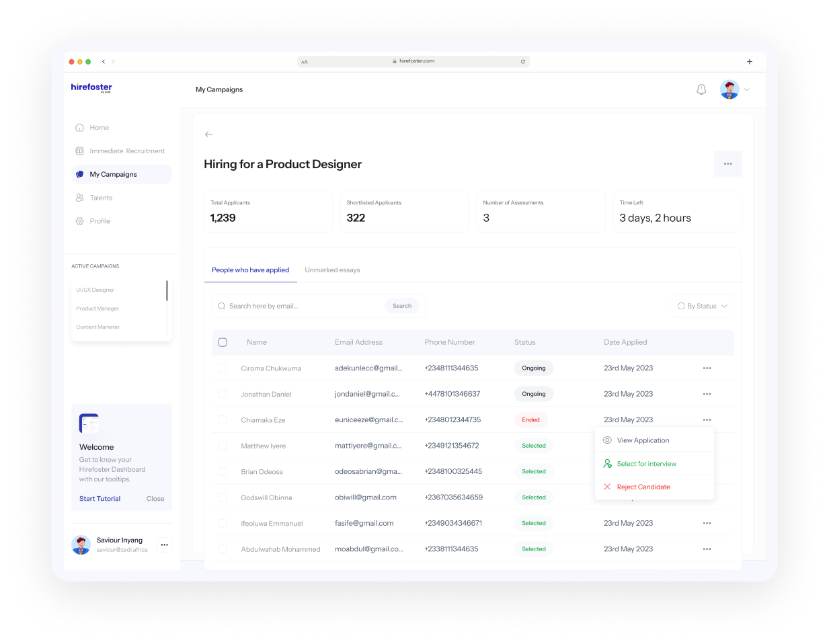Check the Godswill Obinna row checkbox

[223, 497]
